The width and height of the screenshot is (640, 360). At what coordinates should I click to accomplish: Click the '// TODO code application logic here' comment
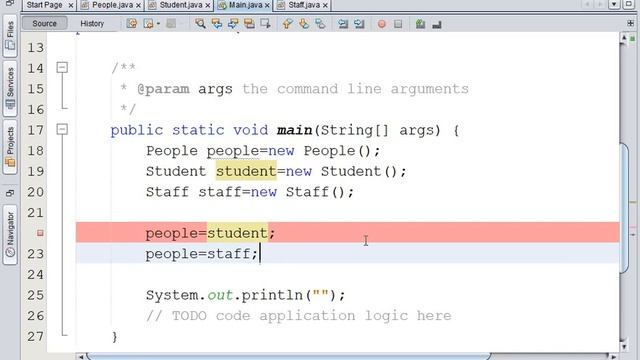[x=299, y=316]
